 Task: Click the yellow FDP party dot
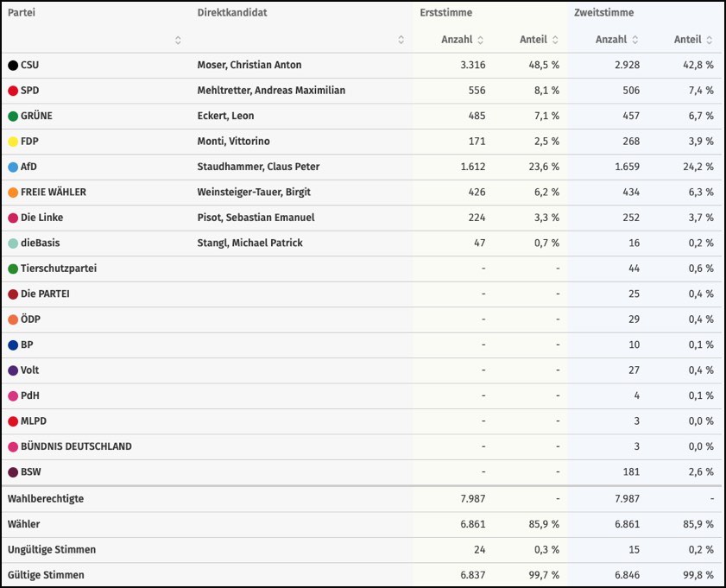pyautogui.click(x=13, y=142)
